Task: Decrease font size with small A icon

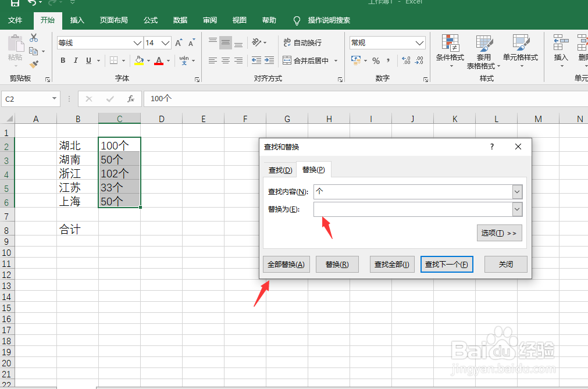Action: tap(191, 42)
